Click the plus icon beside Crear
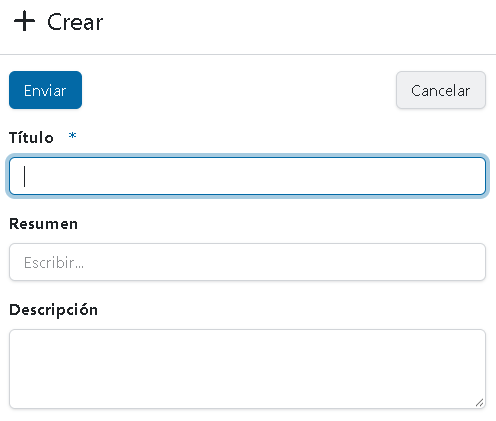This screenshot has height=421, width=496. tap(24, 21)
